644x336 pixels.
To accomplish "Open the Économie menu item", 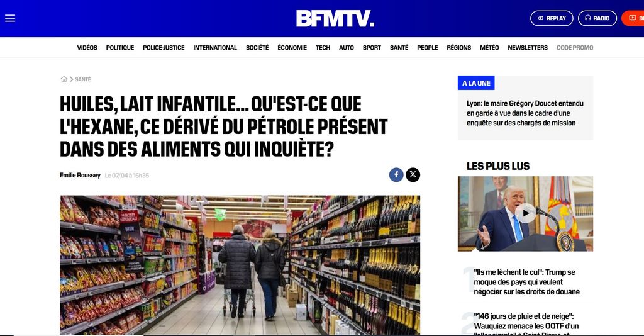I will pos(292,48).
